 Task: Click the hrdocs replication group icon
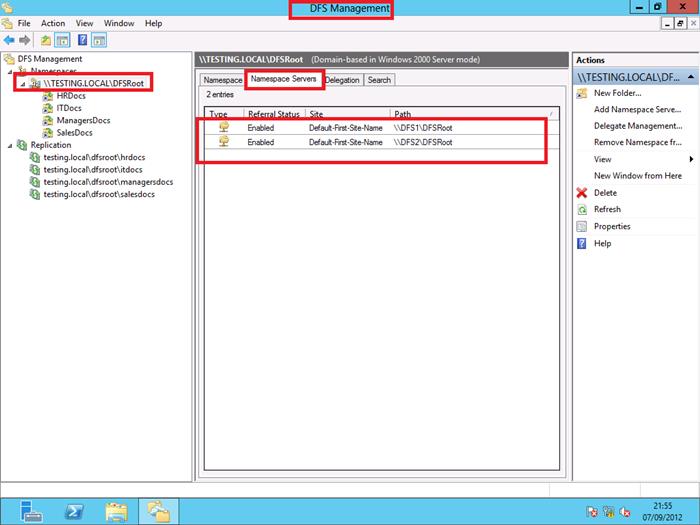pyautogui.click(x=35, y=157)
